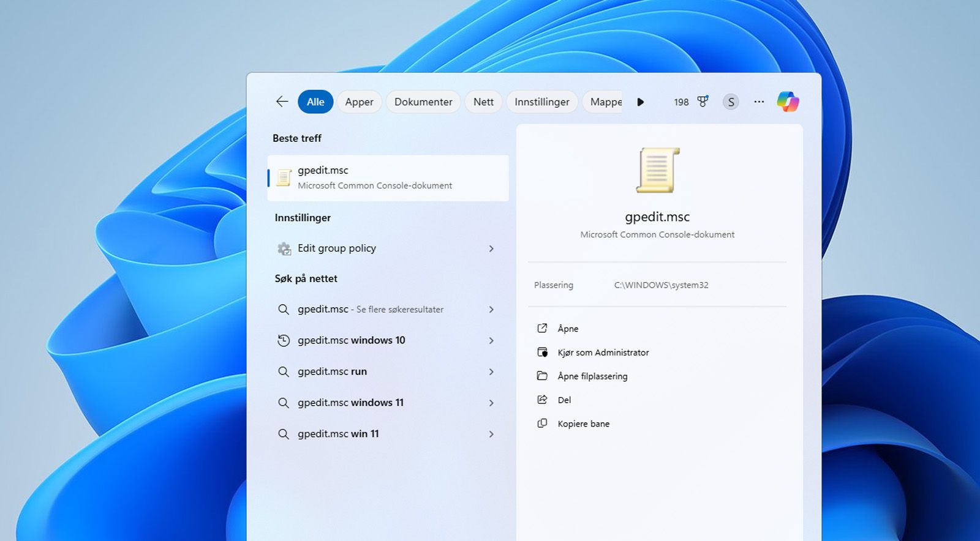Screen dimensions: 980x541
Task: Click the Åpne open icon
Action: point(542,328)
